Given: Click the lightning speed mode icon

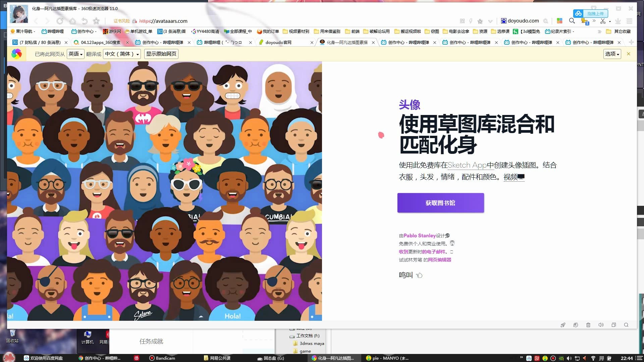Looking at the screenshot, I should point(471,21).
